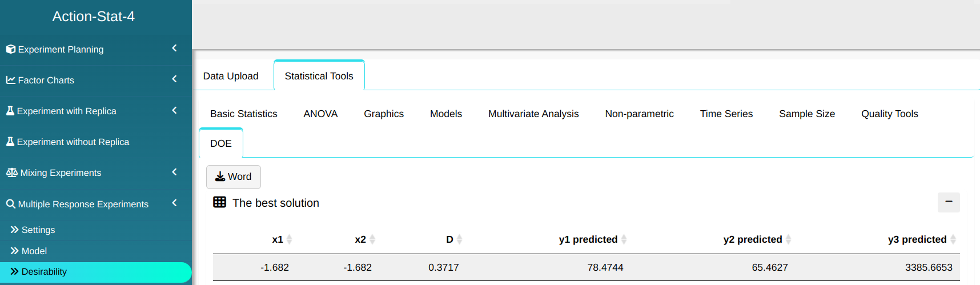Click the Multiple Response Experiments magnifier icon
The width and height of the screenshot is (980, 285).
(x=11, y=204)
